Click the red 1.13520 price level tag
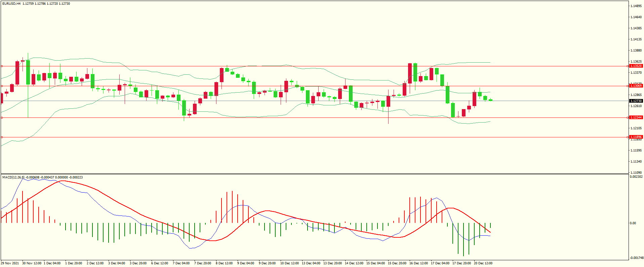The width and height of the screenshot is (644, 267). 636,66
